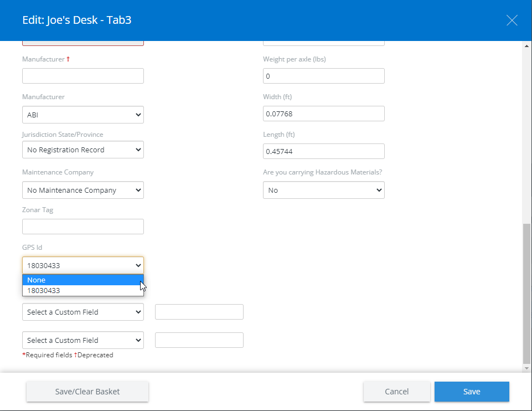Click the Zonar Tag input field
This screenshot has width=532, height=411.
pos(83,227)
